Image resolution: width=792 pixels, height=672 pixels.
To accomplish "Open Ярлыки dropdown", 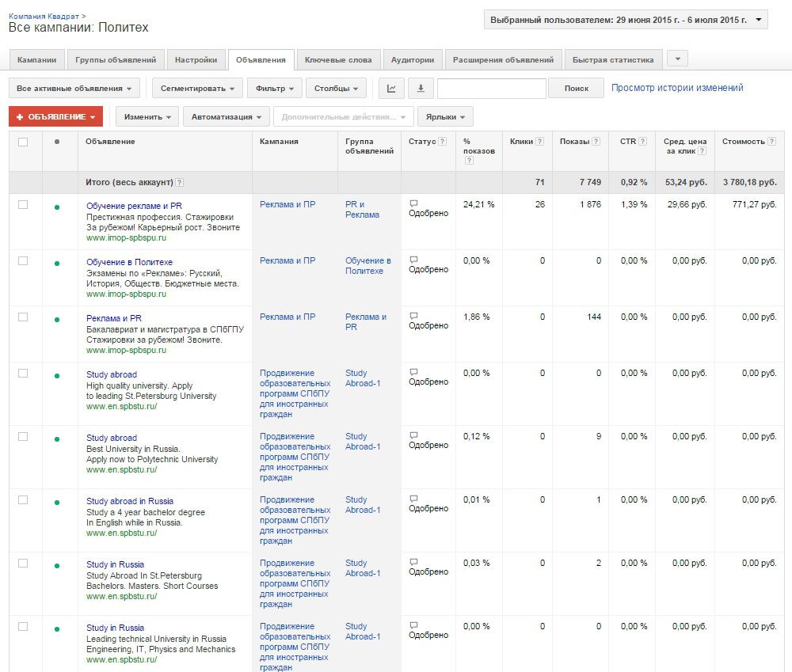I will 445,116.
